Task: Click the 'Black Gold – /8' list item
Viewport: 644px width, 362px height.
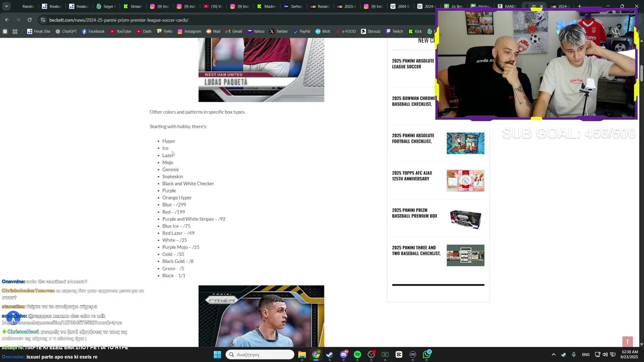Action: 178,261
